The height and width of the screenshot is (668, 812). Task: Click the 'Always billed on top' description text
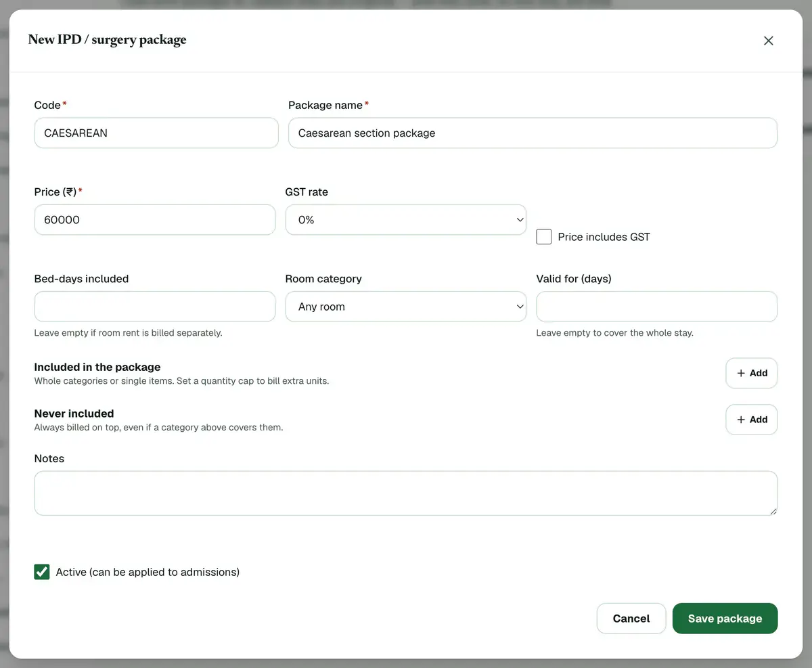159,428
